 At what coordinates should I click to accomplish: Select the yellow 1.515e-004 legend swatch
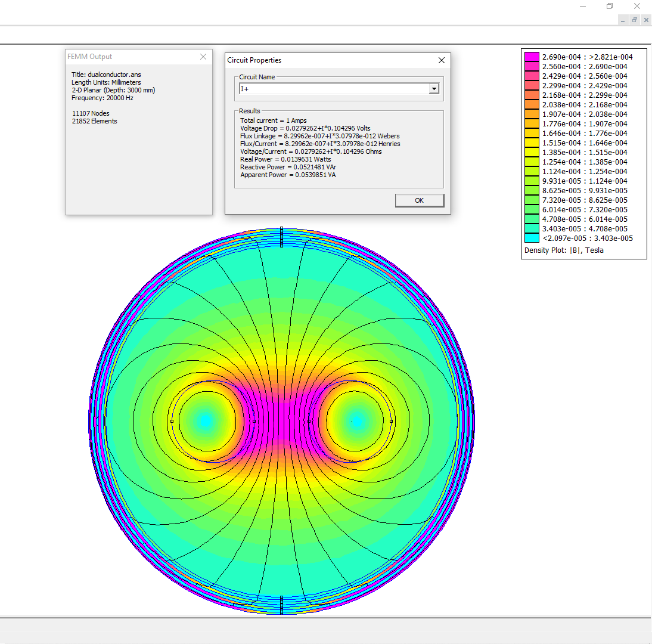532,143
